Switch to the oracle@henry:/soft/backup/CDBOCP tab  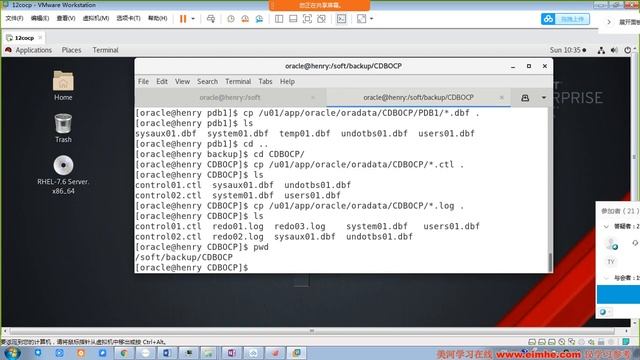pos(418,98)
